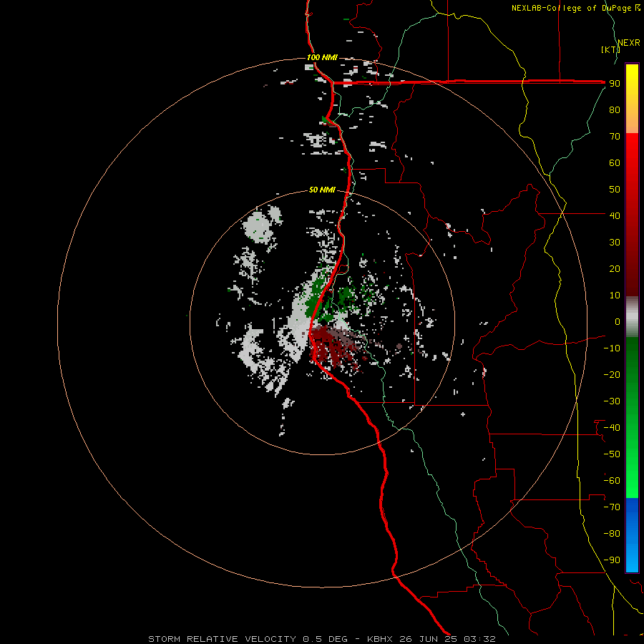This screenshot has width=644, height=644.
Task: Click the gray zero-velocity segment of the color bar
Action: [632, 317]
